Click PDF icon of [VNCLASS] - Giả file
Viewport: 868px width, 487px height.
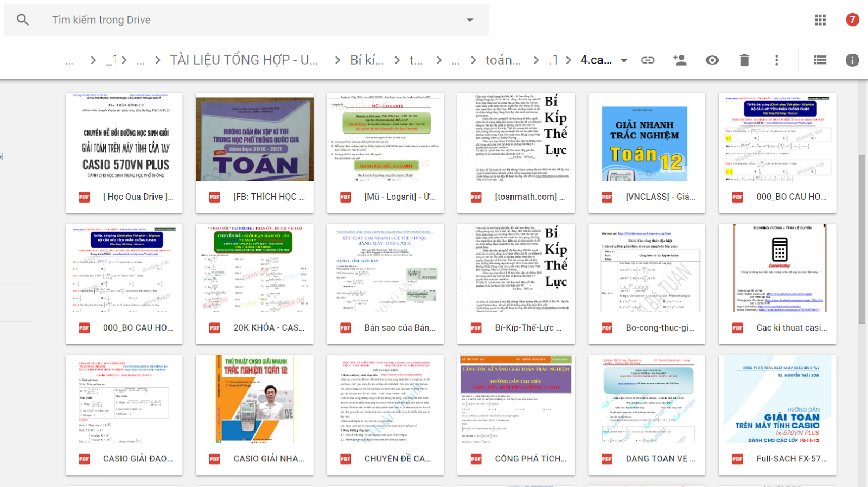click(x=607, y=197)
